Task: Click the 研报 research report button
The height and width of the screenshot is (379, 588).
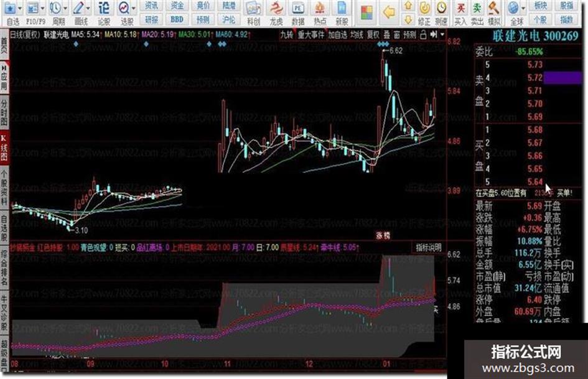Action: [x=151, y=19]
